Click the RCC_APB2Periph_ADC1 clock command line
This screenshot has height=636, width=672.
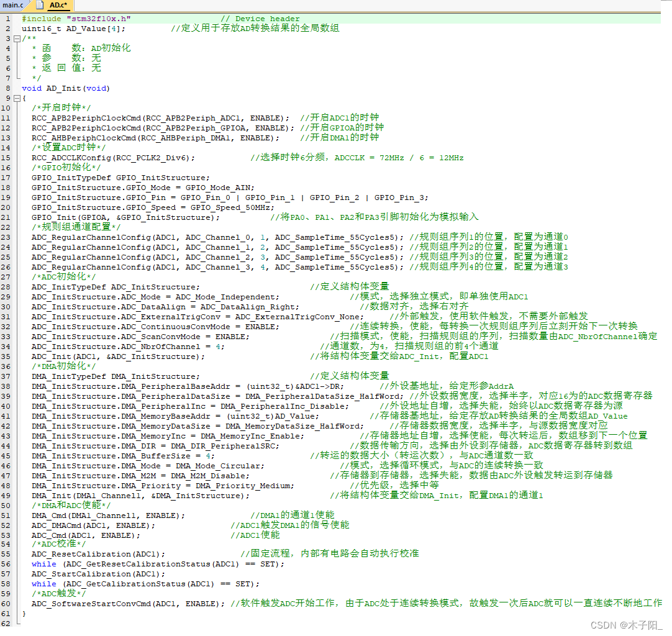coord(160,118)
